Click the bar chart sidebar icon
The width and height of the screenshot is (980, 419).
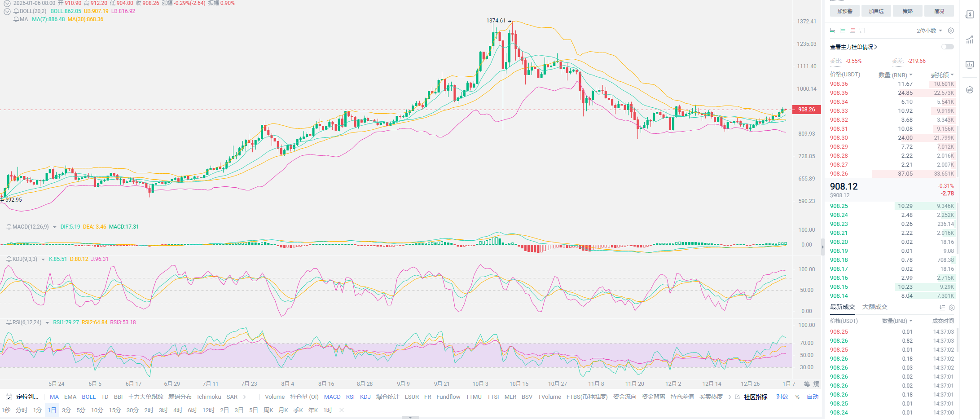coord(970,65)
